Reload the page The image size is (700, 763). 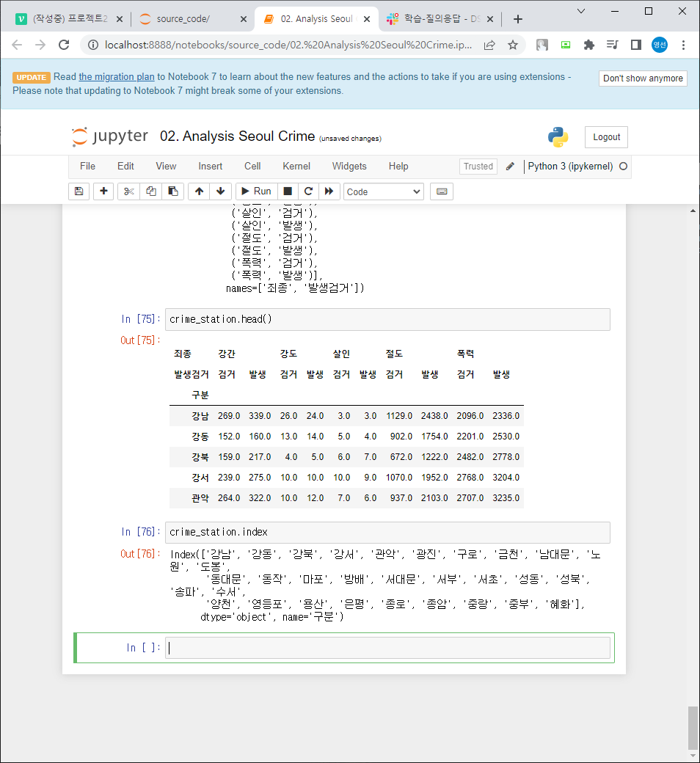[64, 45]
